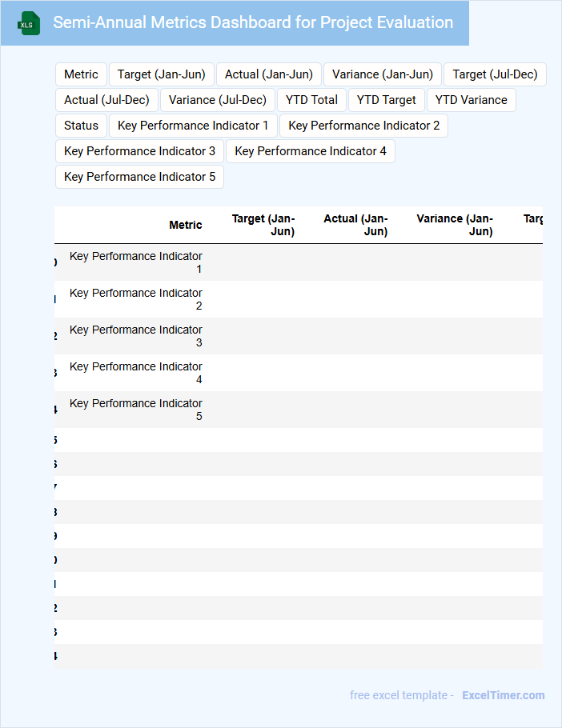
Task: Click the green XLS file icon
Action: click(x=30, y=23)
